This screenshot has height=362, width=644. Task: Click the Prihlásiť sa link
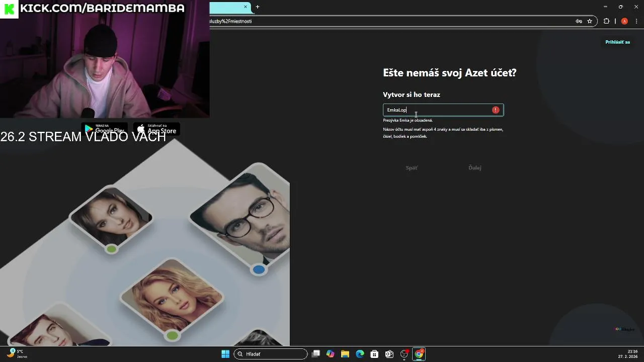tap(617, 42)
